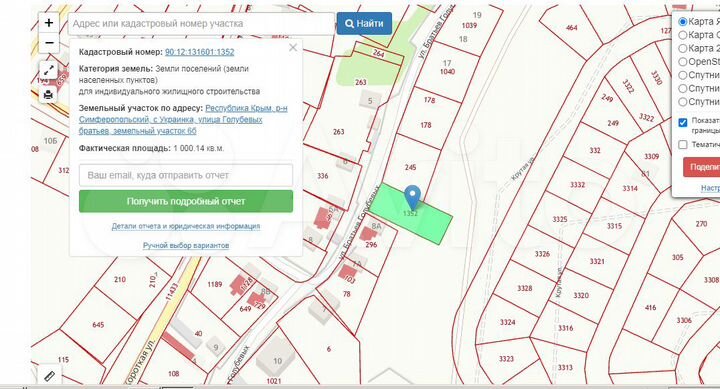This screenshot has height=389, width=720.
Task: Click parcel labeled 305 on map
Action: coord(678,257)
